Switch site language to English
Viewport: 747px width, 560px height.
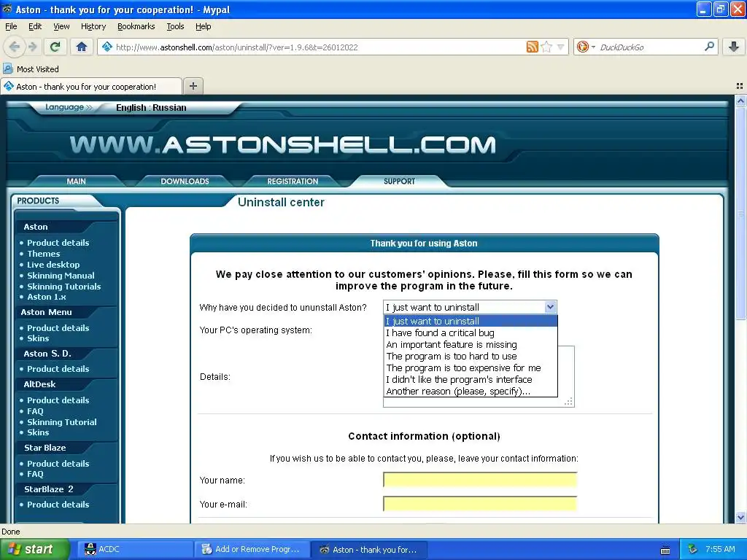point(131,108)
